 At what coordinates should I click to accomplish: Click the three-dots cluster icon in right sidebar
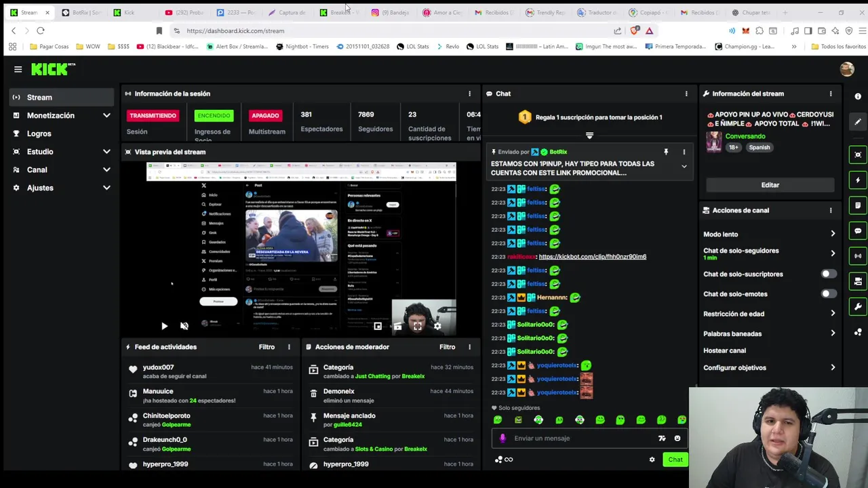pyautogui.click(x=858, y=332)
